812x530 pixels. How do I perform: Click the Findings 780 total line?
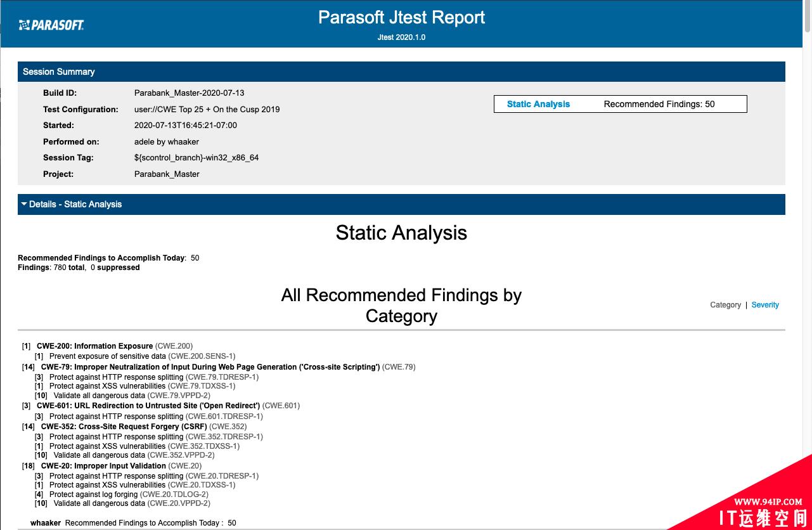pyautogui.click(x=79, y=268)
